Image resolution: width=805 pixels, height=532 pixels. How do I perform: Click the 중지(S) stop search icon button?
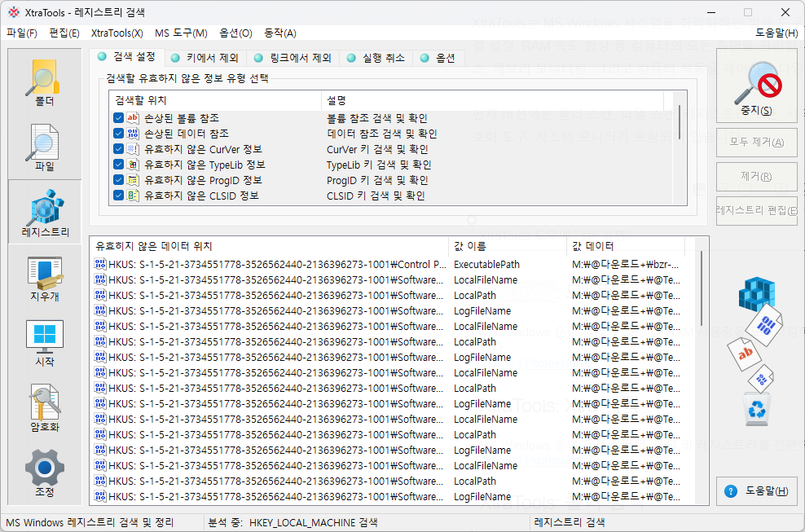pos(757,86)
